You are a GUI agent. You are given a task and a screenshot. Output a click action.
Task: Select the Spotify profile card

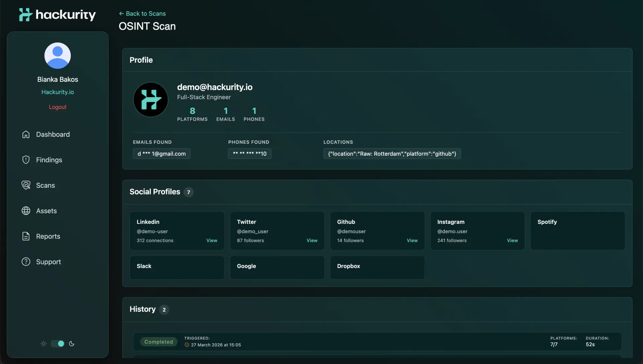point(578,231)
